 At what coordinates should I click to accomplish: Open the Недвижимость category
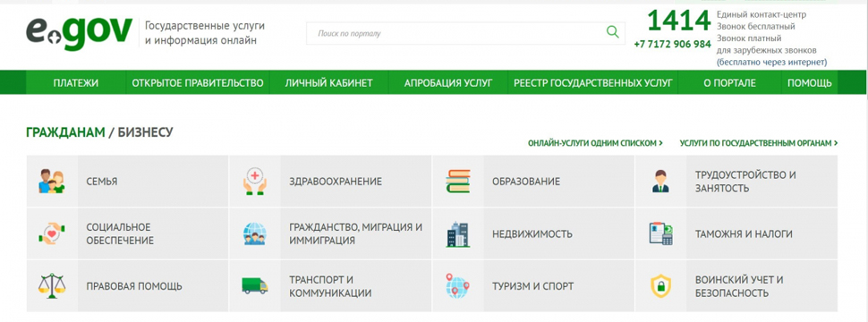pyautogui.click(x=533, y=233)
